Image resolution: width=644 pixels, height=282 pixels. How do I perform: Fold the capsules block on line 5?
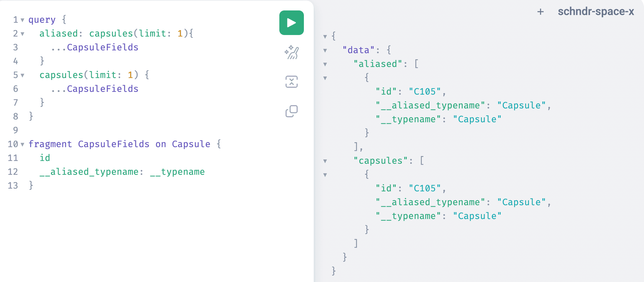point(22,75)
